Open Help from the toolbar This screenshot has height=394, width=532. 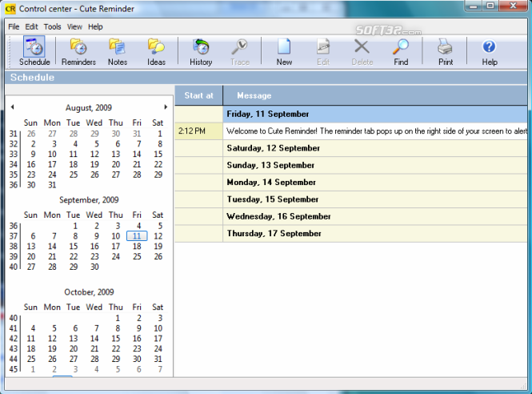tap(490, 51)
